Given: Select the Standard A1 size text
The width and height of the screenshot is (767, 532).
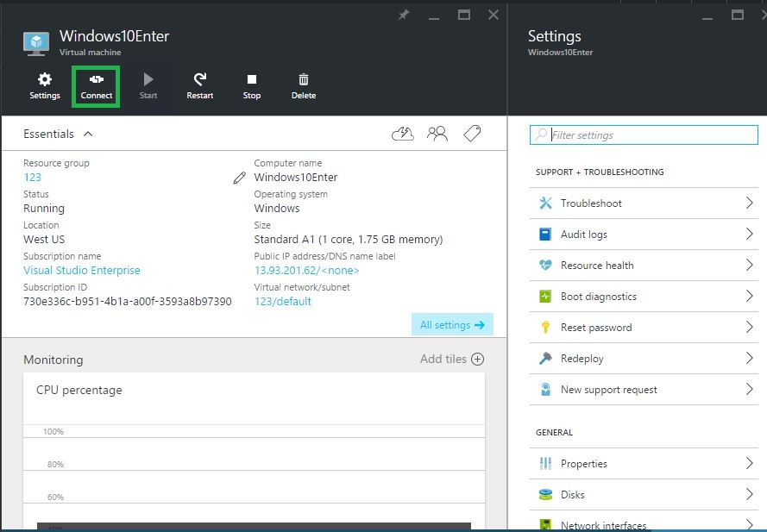Looking at the screenshot, I should [x=349, y=239].
